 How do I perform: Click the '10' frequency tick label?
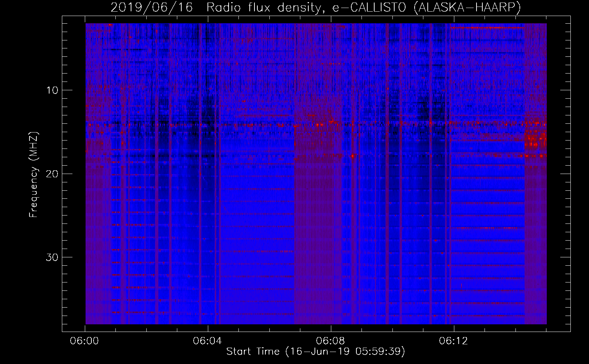click(52, 90)
